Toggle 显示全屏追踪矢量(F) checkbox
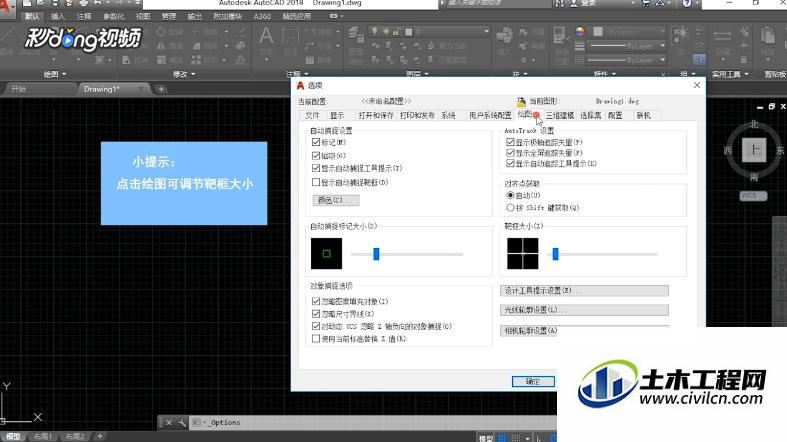The height and width of the screenshot is (442, 787). point(510,153)
